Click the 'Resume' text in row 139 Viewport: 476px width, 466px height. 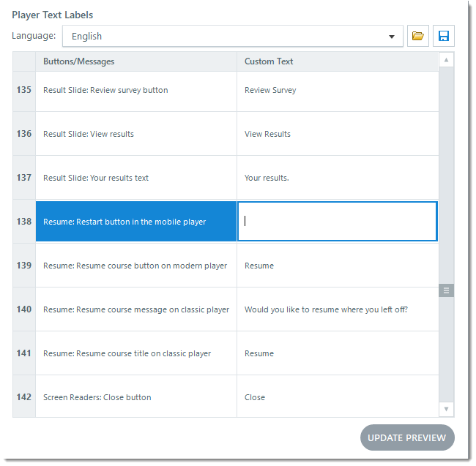coord(259,266)
